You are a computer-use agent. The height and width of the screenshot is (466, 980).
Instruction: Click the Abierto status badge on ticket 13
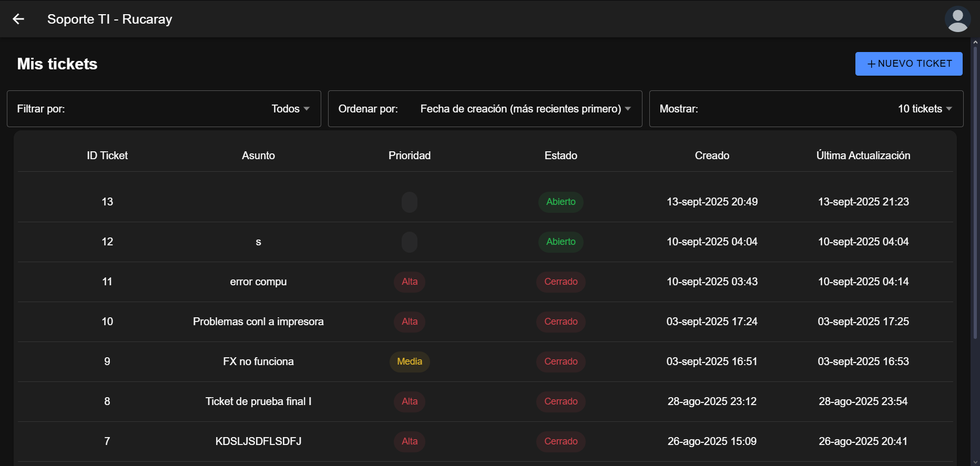pyautogui.click(x=560, y=202)
